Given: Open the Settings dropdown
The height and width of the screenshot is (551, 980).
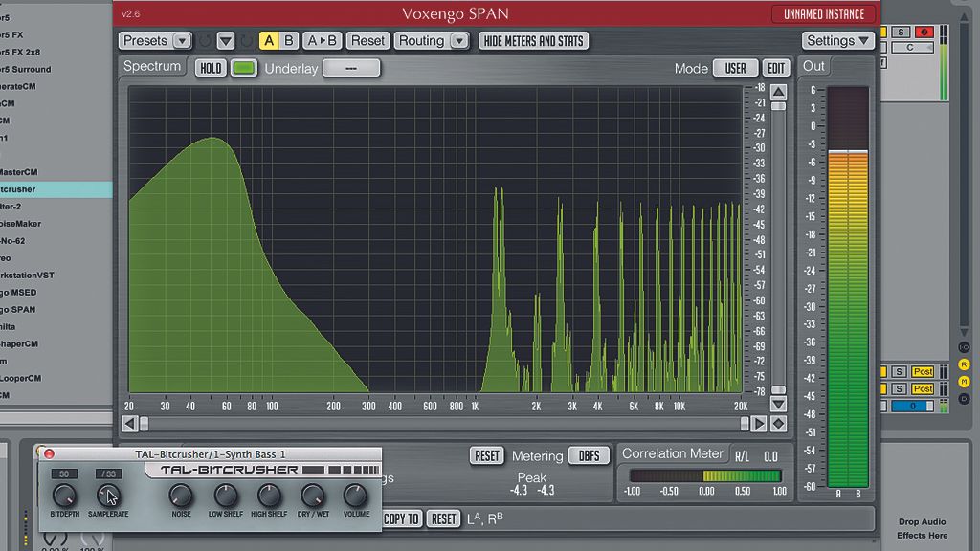Looking at the screenshot, I should point(838,40).
